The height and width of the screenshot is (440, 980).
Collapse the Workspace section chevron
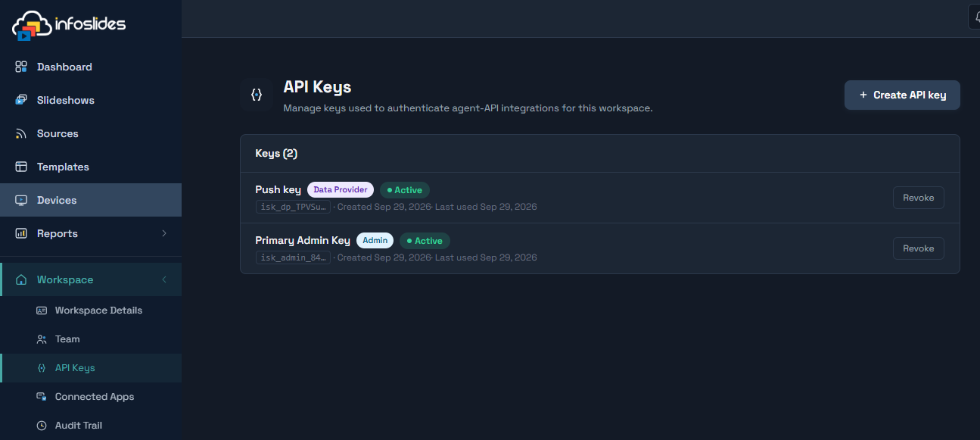[164, 279]
